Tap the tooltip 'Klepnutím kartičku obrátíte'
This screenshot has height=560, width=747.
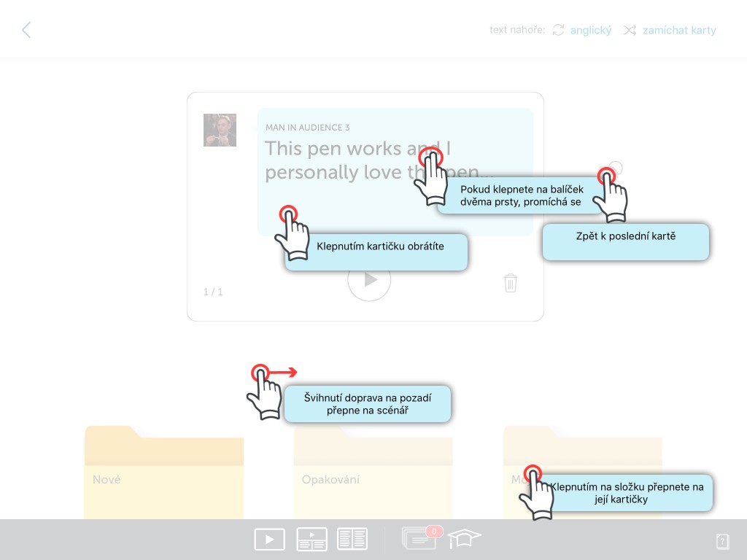[376, 252]
